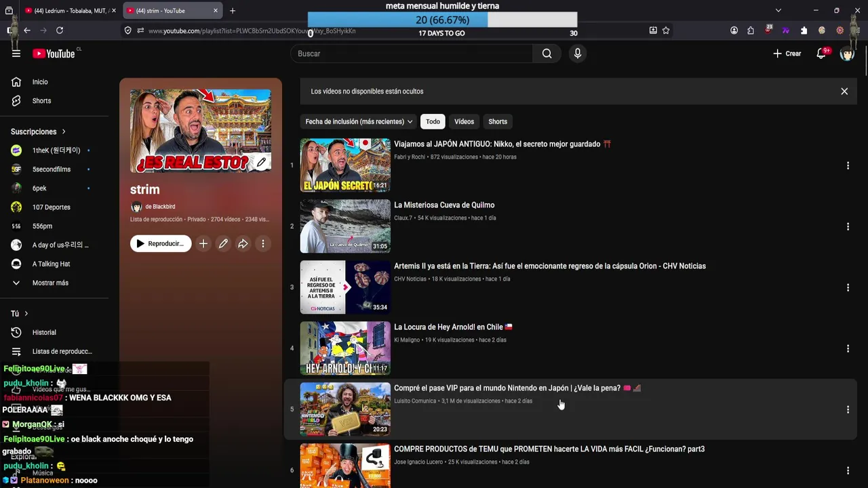This screenshot has width=868, height=488.
Task: Open more playlist actions beside share
Action: [x=263, y=243]
